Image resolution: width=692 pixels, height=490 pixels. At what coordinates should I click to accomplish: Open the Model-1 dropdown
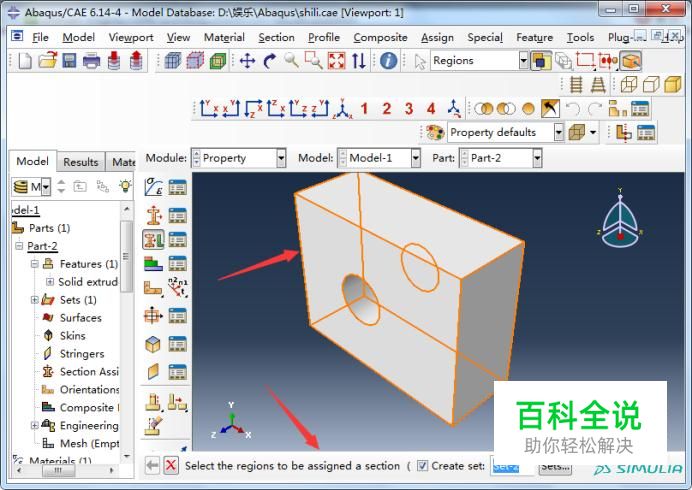(x=415, y=158)
